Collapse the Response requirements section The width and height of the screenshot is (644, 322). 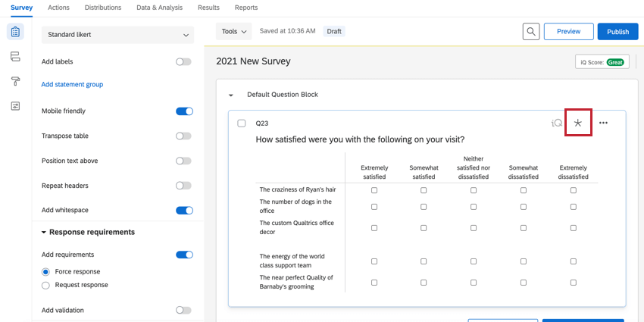point(44,233)
